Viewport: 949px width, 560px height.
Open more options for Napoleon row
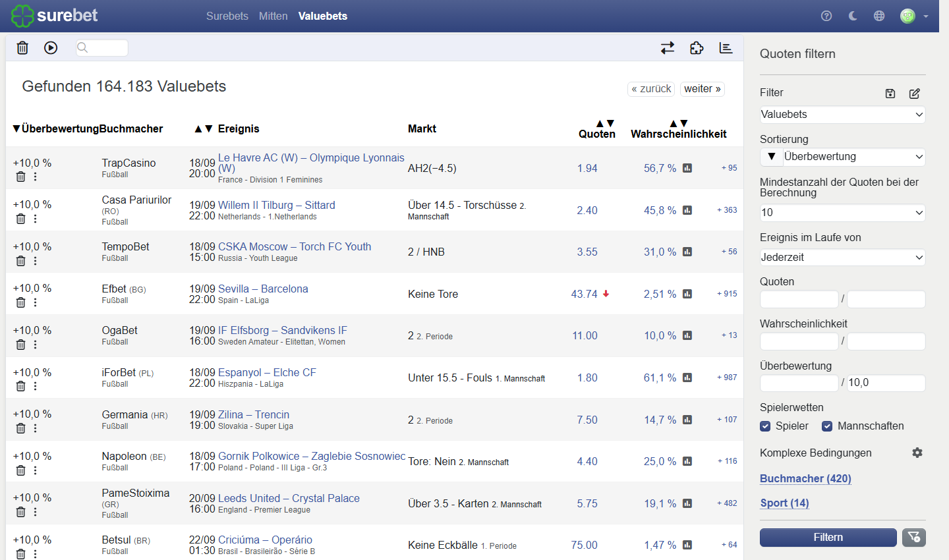[x=36, y=470]
